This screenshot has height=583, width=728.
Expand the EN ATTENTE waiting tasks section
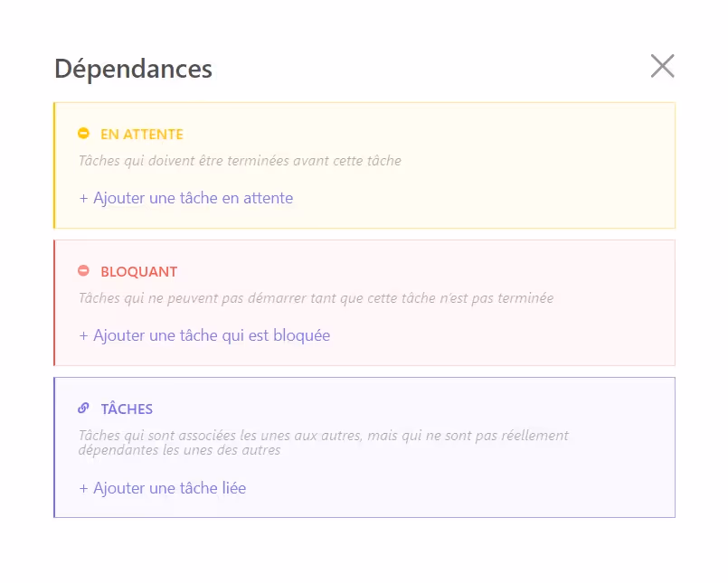[x=141, y=134]
